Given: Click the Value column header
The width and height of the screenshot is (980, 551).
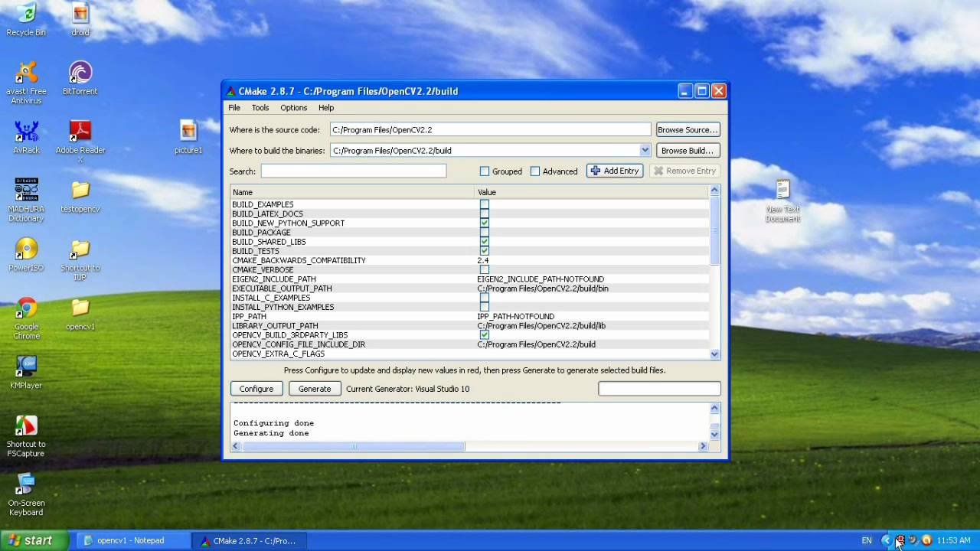Looking at the screenshot, I should tap(592, 192).
